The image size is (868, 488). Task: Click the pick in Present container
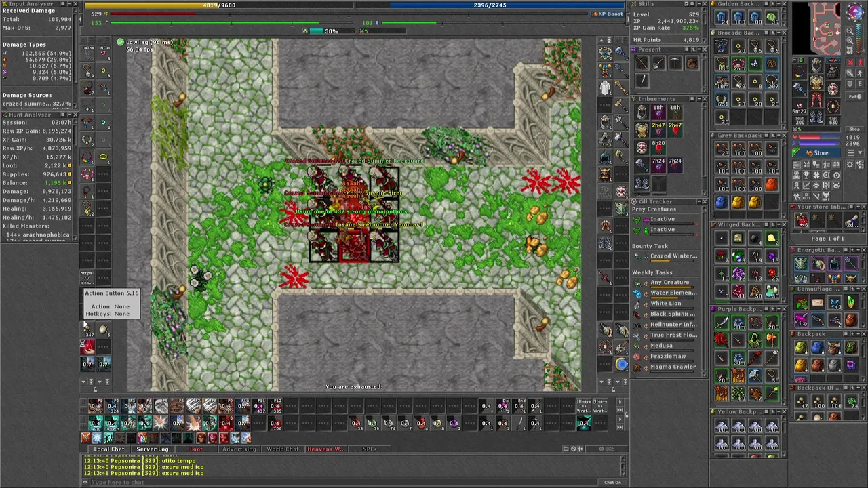coord(675,63)
